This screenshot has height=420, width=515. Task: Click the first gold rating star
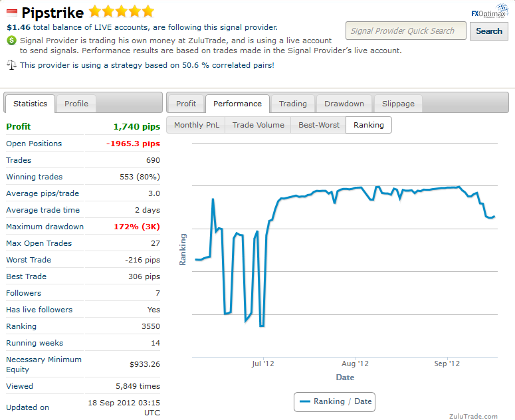(x=95, y=11)
